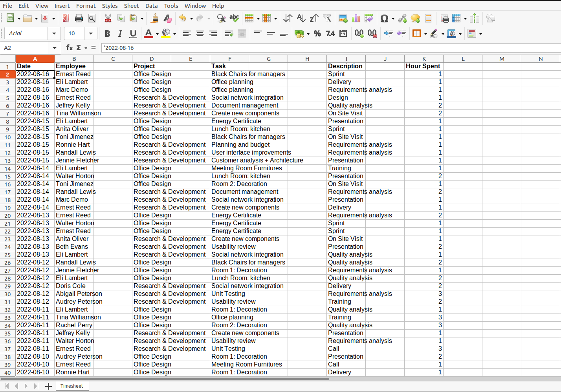Insert a chart

pos(356,18)
